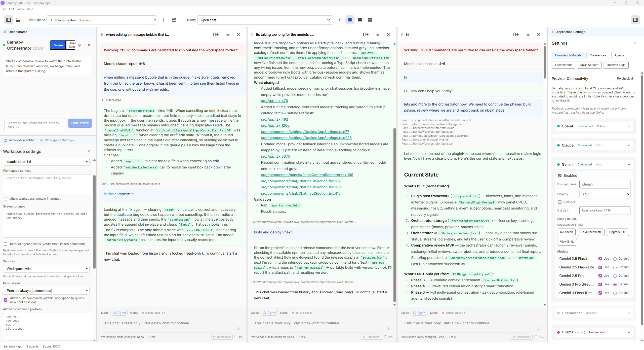Open the View menu
Viewport: 644px width, 350px height.
tap(20, 9)
